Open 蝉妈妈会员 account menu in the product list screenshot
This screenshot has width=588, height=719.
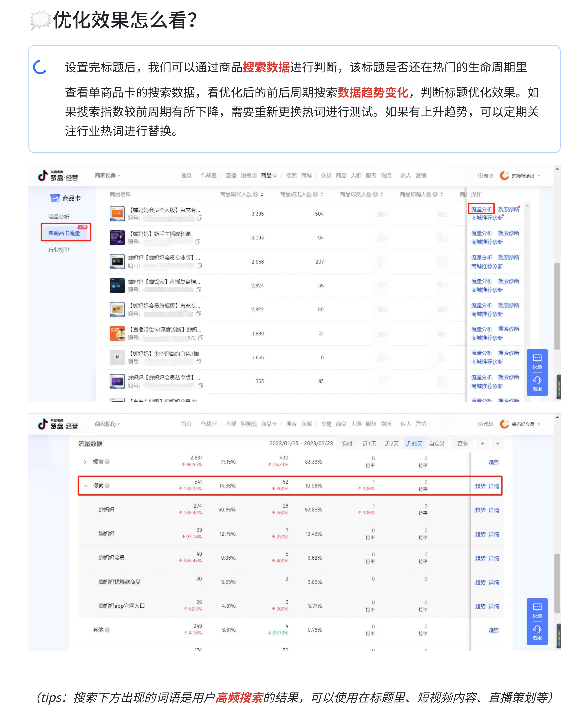(520, 176)
